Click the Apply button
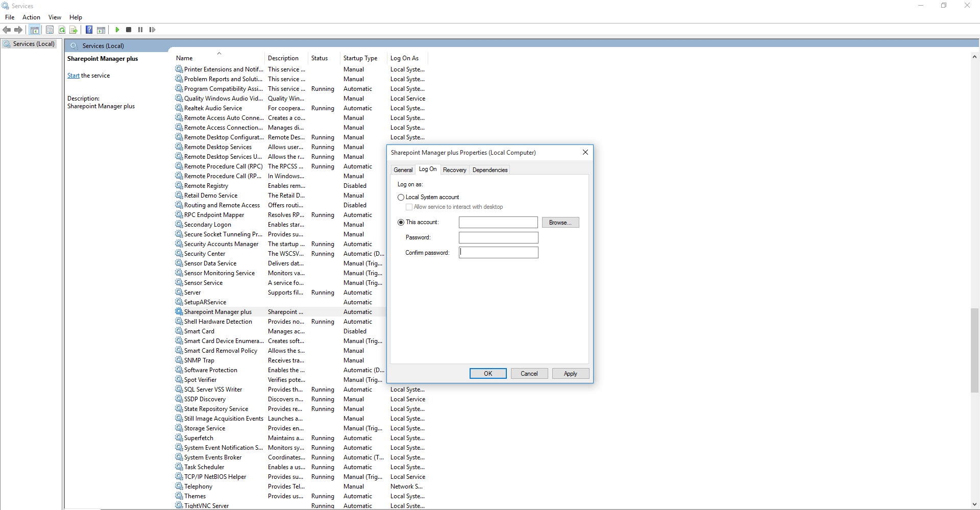980x510 pixels. pyautogui.click(x=571, y=374)
